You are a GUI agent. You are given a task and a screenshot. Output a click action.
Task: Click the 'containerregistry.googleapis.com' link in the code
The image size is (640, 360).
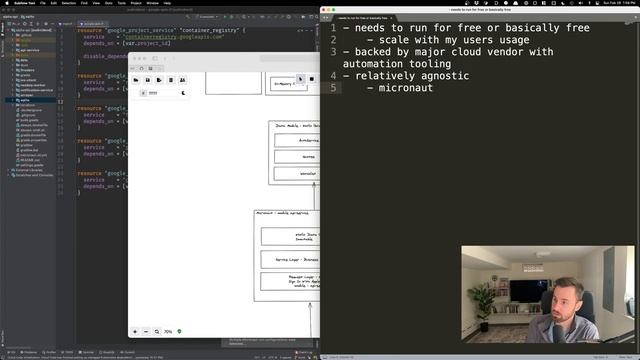174,37
